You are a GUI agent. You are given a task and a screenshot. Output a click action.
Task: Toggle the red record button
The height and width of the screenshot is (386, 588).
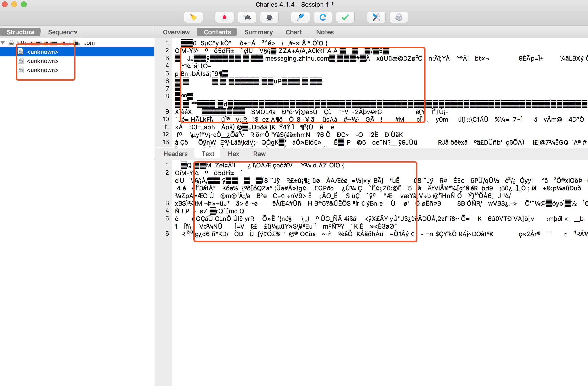[224, 17]
